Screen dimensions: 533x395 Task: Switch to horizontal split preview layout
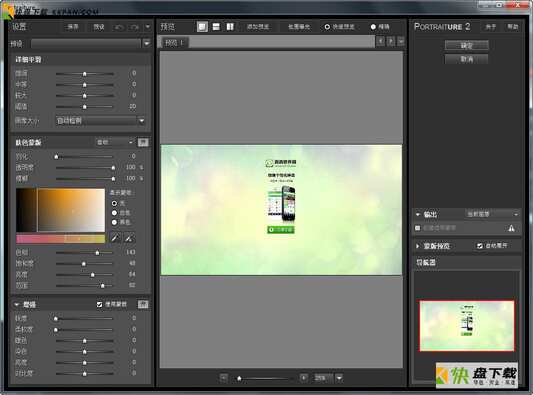[x=216, y=27]
